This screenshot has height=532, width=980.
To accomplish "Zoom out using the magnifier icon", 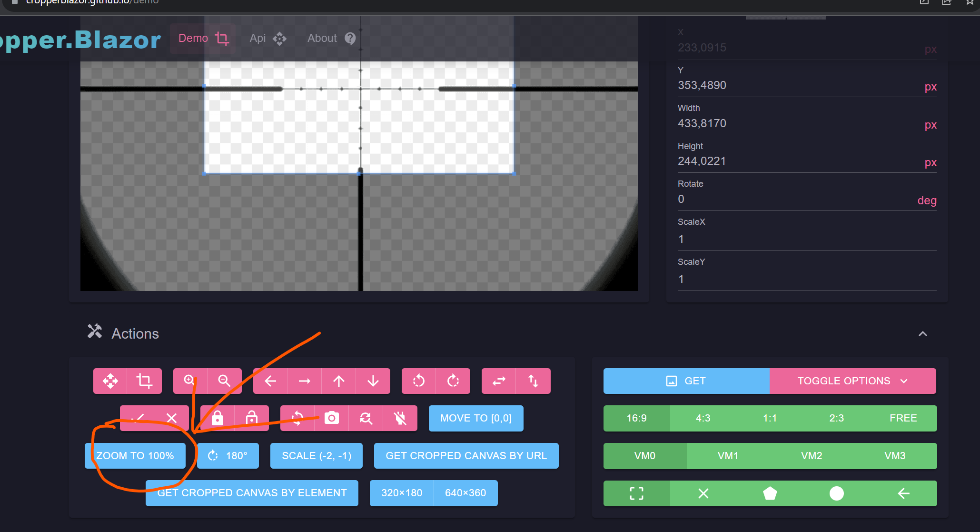I will tap(224, 381).
